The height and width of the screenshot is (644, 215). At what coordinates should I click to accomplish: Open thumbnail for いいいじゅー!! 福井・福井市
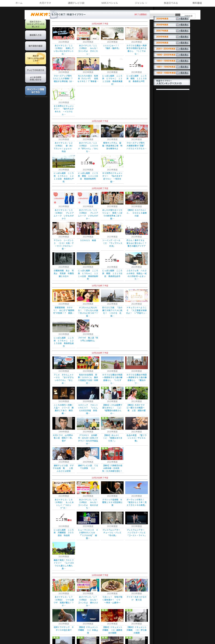click(x=112, y=34)
